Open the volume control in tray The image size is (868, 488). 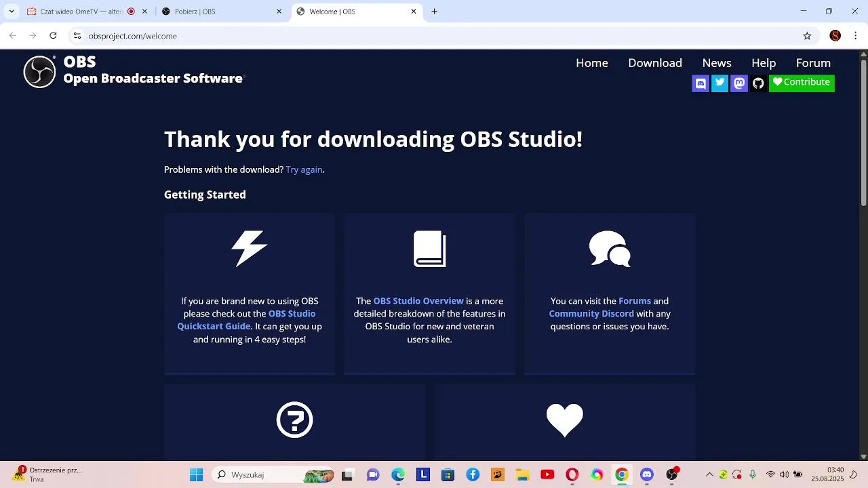pyautogui.click(x=784, y=475)
